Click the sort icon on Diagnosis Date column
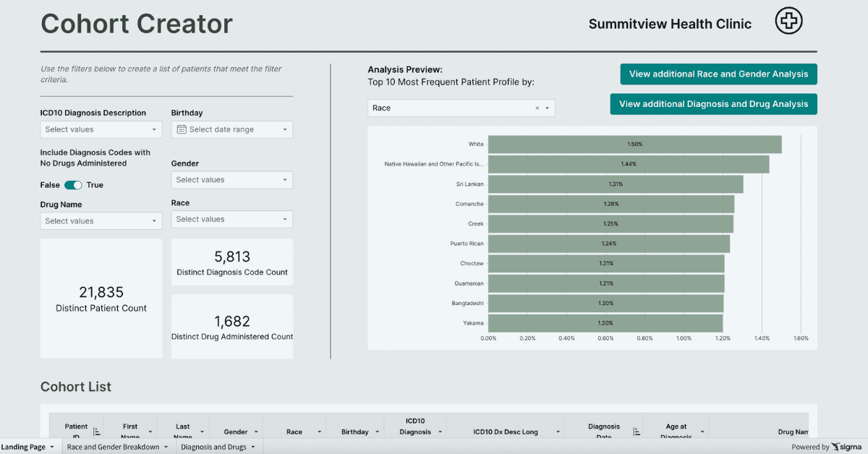 coord(637,432)
